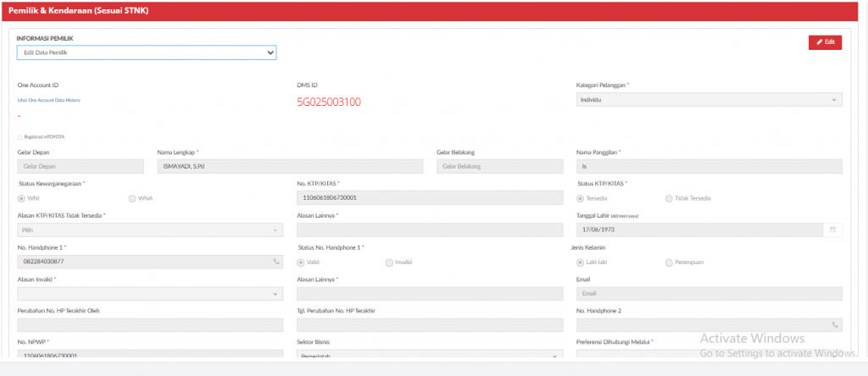Select the Laki-laki radio option

coord(581,262)
